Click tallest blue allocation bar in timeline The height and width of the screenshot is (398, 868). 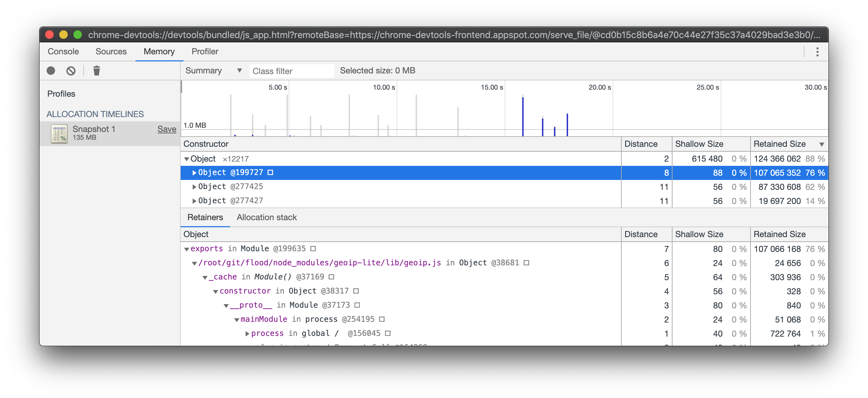[x=523, y=116]
